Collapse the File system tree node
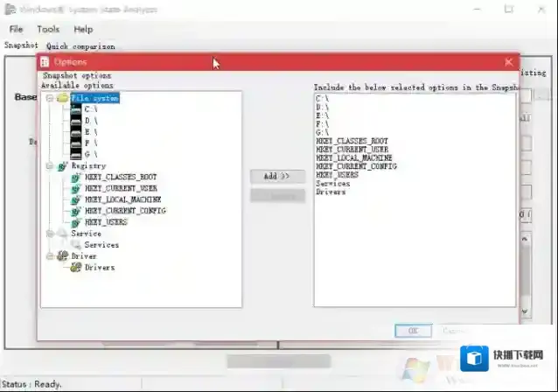The image size is (558, 392). click(x=50, y=98)
